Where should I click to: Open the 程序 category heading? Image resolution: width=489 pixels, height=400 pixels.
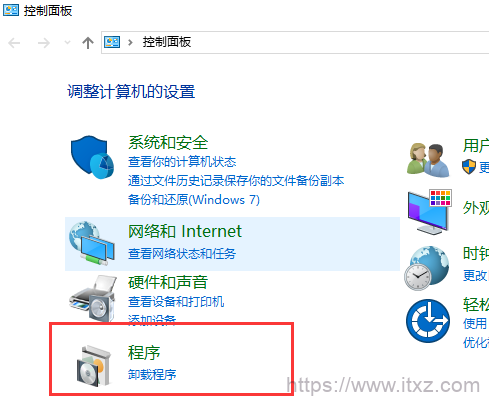144,353
